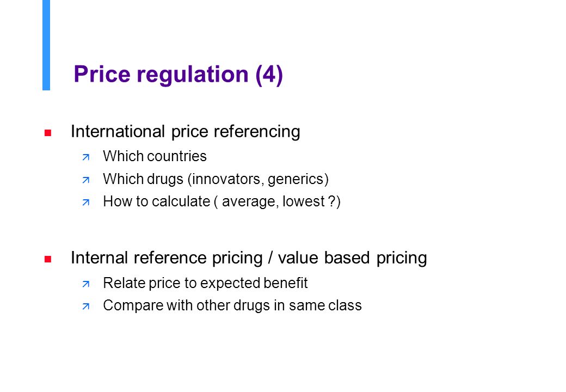Click the red bullet beside Internal reference pricing
This screenshot has width=566, height=392.
tap(48, 259)
